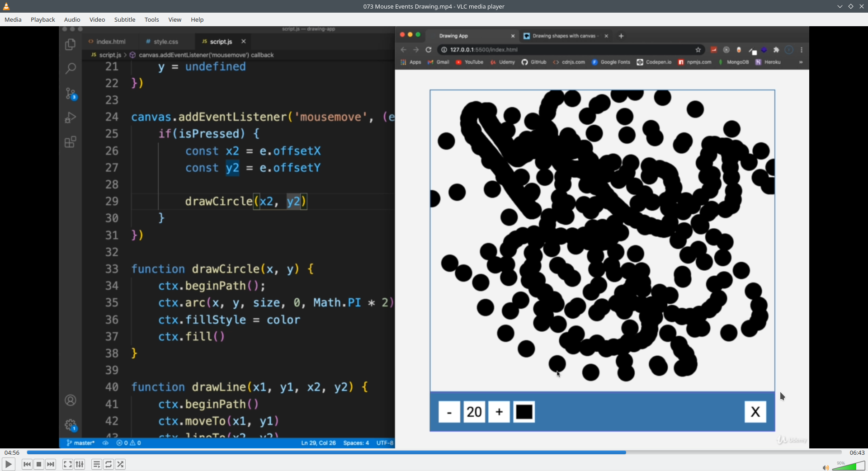
Task: Open the Video menu
Action: [97, 19]
